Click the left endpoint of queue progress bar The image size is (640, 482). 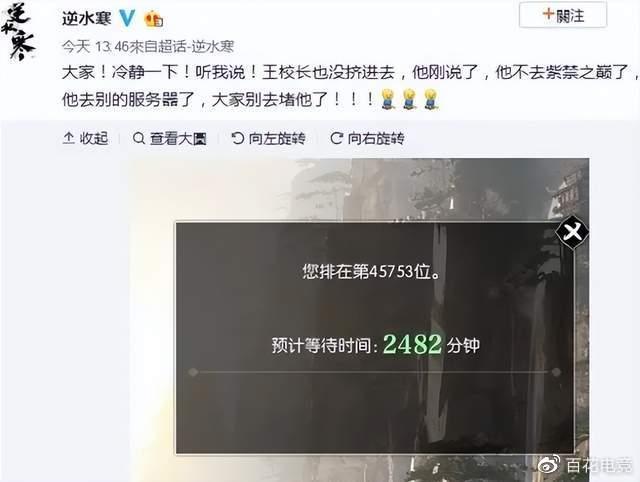tap(193, 372)
